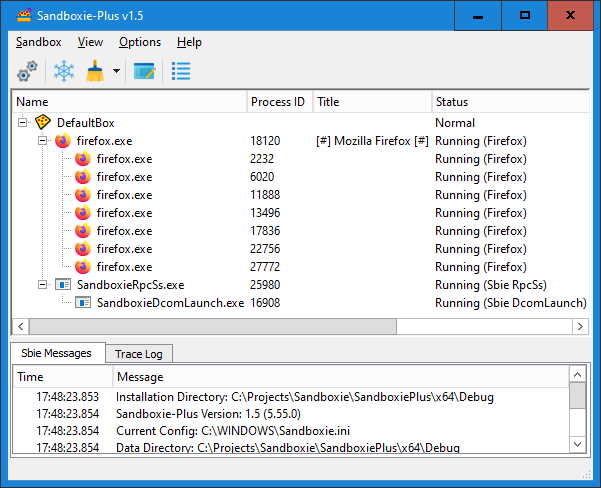Click the Firefox icon of process 27772

[83, 267]
